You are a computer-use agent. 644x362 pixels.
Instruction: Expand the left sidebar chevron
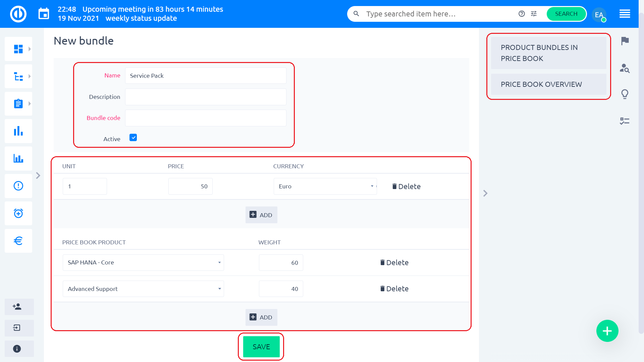coord(38,176)
